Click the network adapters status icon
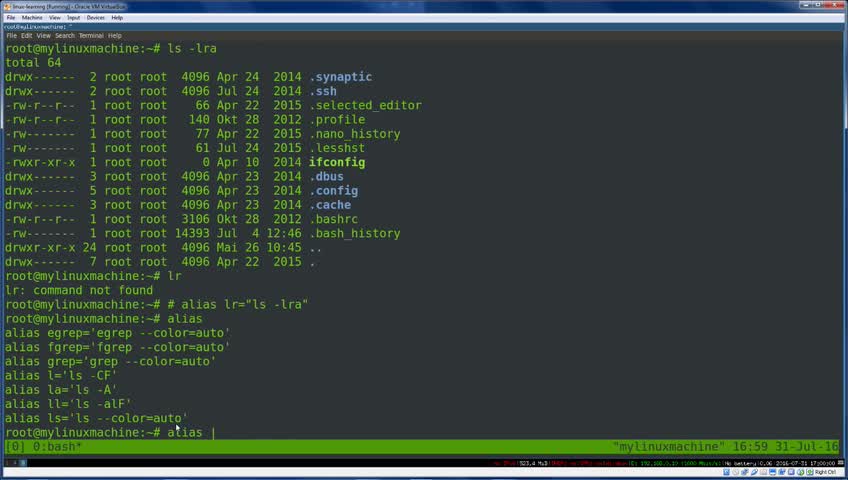 pyautogui.click(x=745, y=472)
